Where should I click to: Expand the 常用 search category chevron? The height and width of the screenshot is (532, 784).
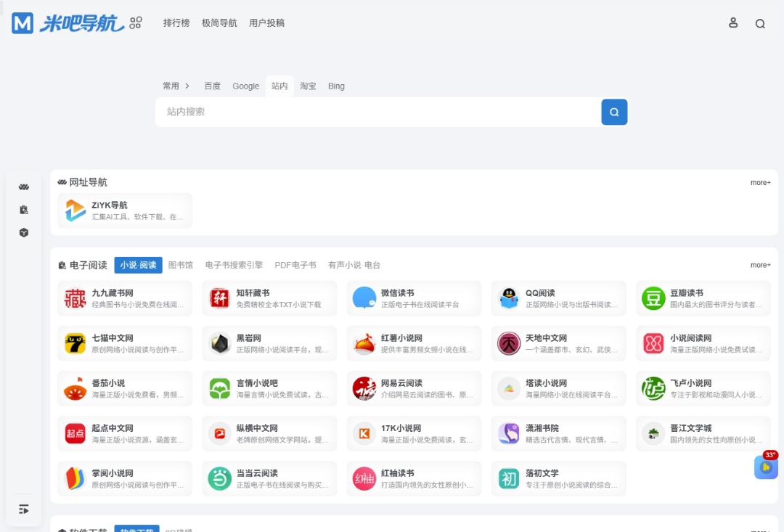point(187,86)
